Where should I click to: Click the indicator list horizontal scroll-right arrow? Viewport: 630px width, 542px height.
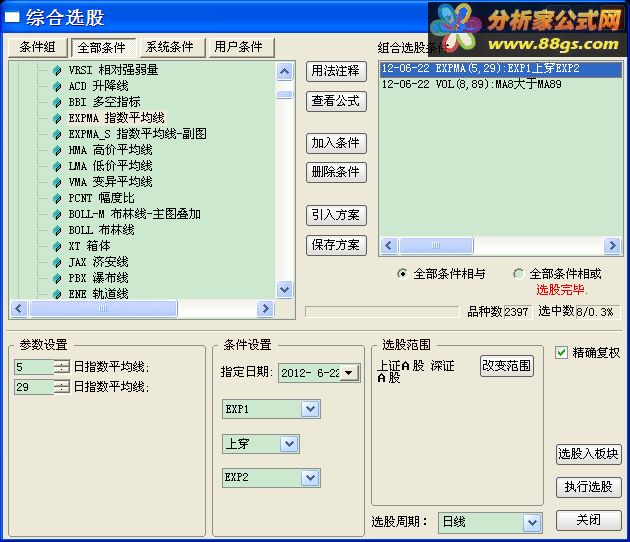coord(265,309)
